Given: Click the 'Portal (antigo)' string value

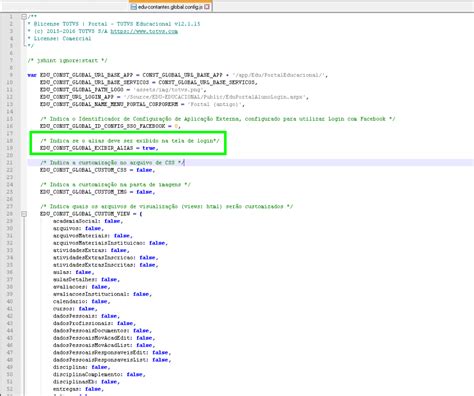Looking at the screenshot, I should 216,104.
